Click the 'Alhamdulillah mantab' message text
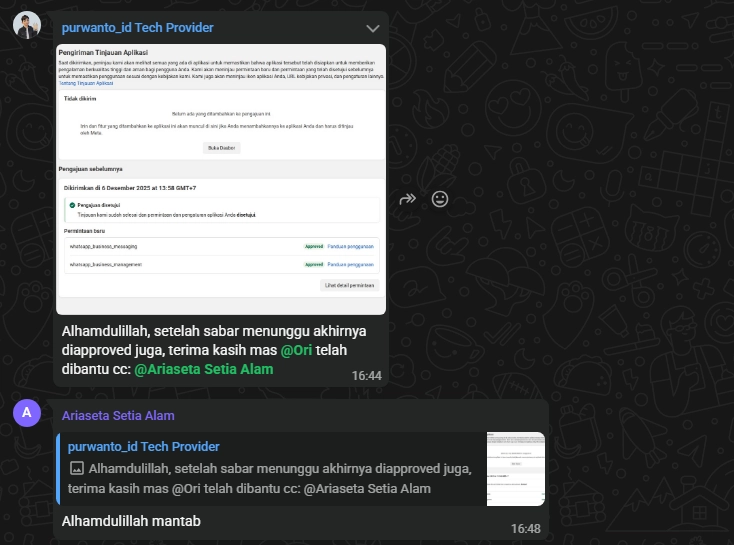 pos(131,521)
